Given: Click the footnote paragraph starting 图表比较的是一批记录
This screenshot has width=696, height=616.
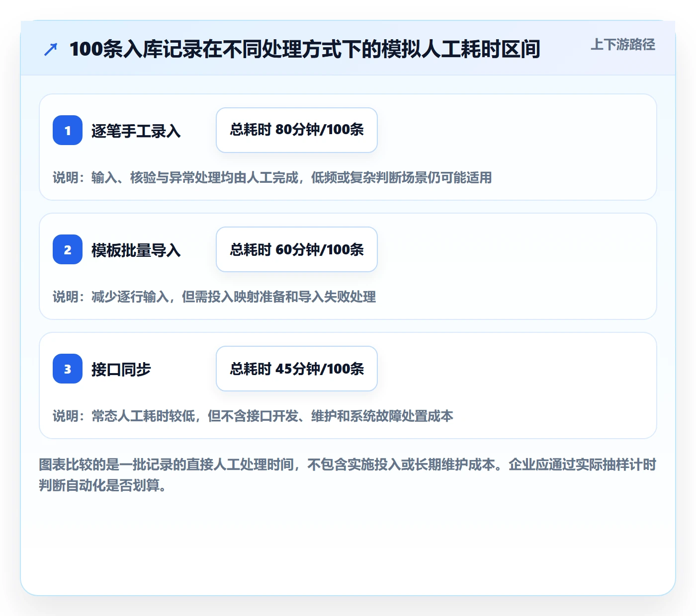Looking at the screenshot, I should (348, 475).
